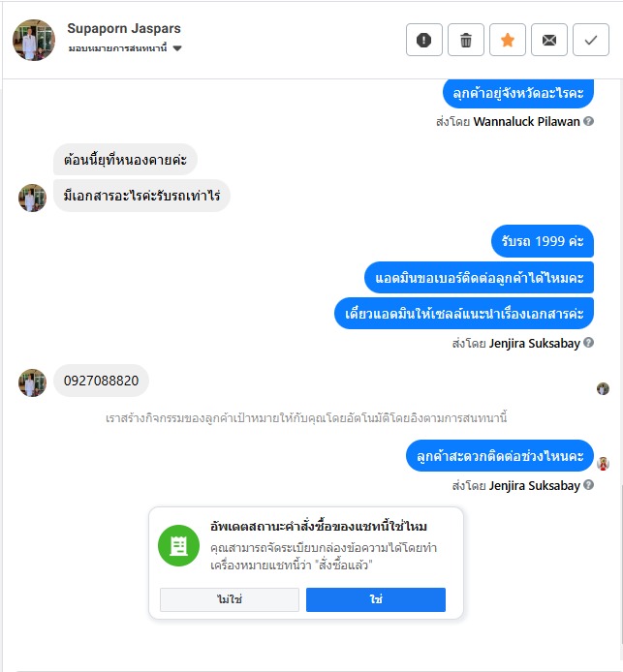Open Supaporn Jaspars name link
Screen dimensions: 623x672
pos(124,28)
